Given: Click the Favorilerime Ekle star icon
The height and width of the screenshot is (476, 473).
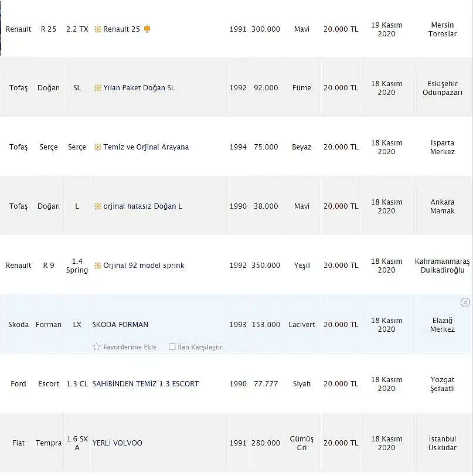Looking at the screenshot, I should pos(97,346).
